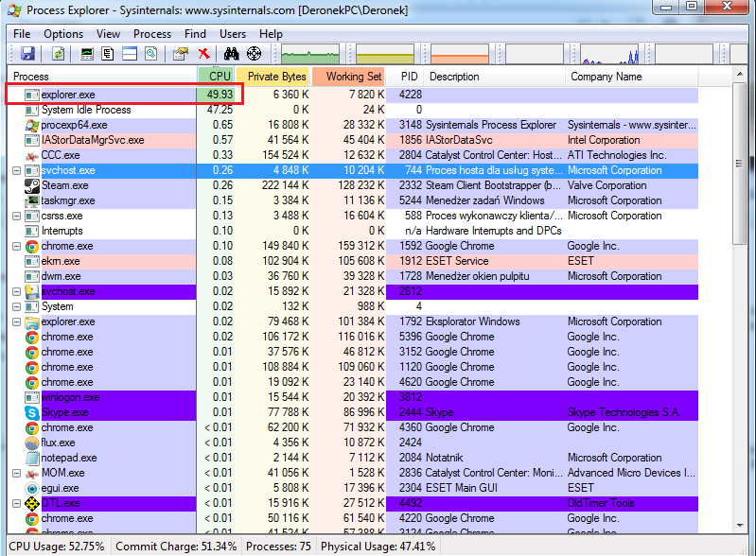Screen dimensions: 756x556
Task: Click the yellow commit history graph
Action: [385, 54]
